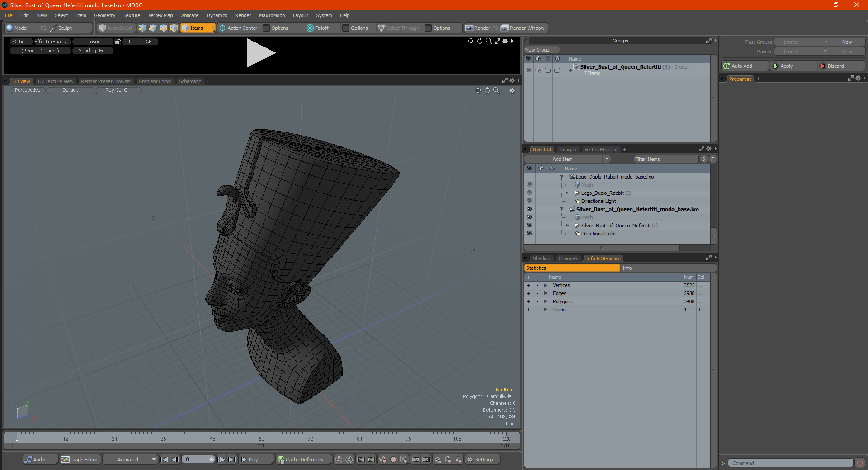
Task: Go to first frame
Action: pos(165,460)
